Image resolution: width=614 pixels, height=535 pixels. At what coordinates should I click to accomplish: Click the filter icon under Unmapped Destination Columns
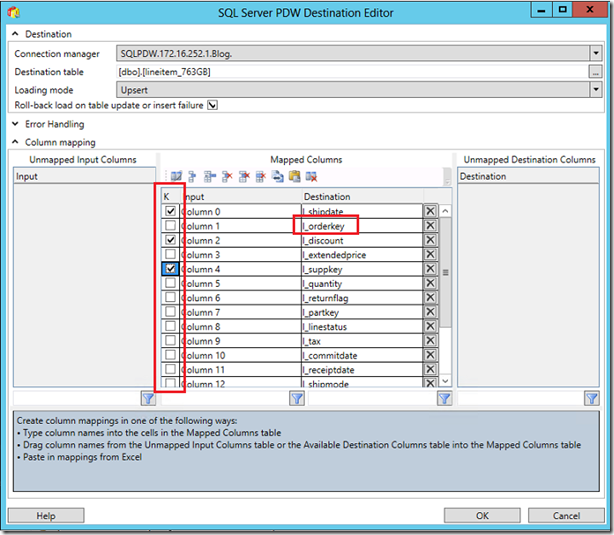[x=591, y=398]
